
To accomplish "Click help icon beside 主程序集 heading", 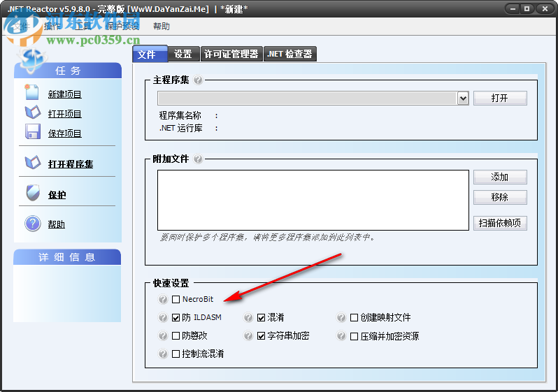I will (198, 80).
